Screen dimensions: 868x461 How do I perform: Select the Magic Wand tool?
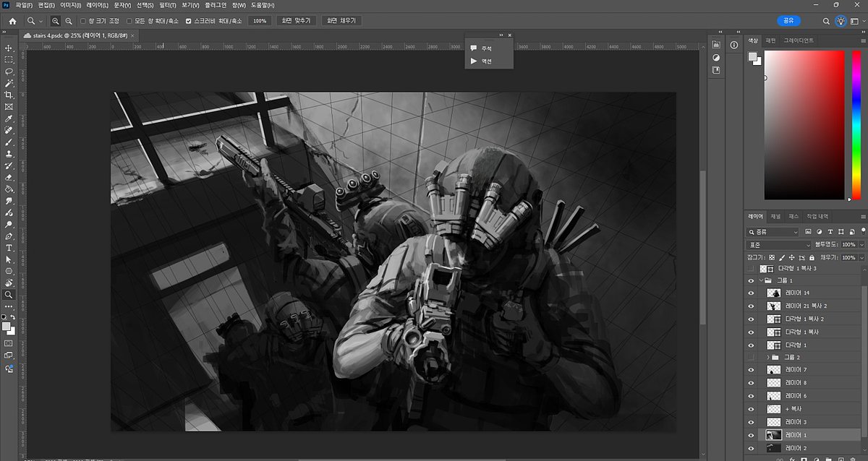pos(9,83)
